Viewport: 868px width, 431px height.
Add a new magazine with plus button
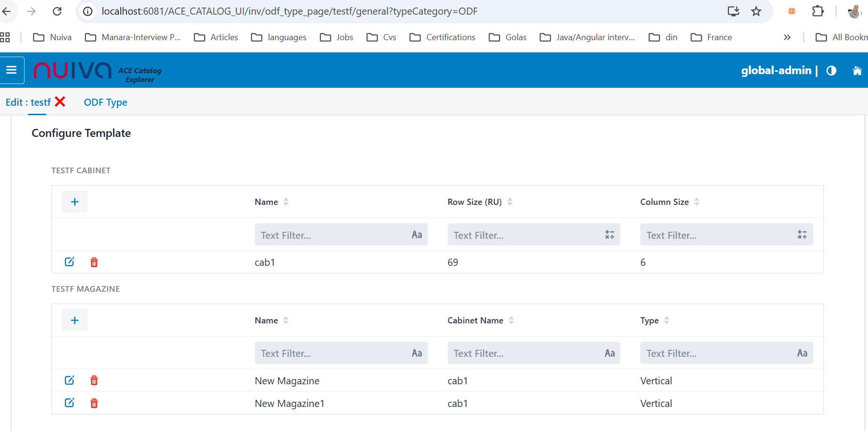pos(75,321)
